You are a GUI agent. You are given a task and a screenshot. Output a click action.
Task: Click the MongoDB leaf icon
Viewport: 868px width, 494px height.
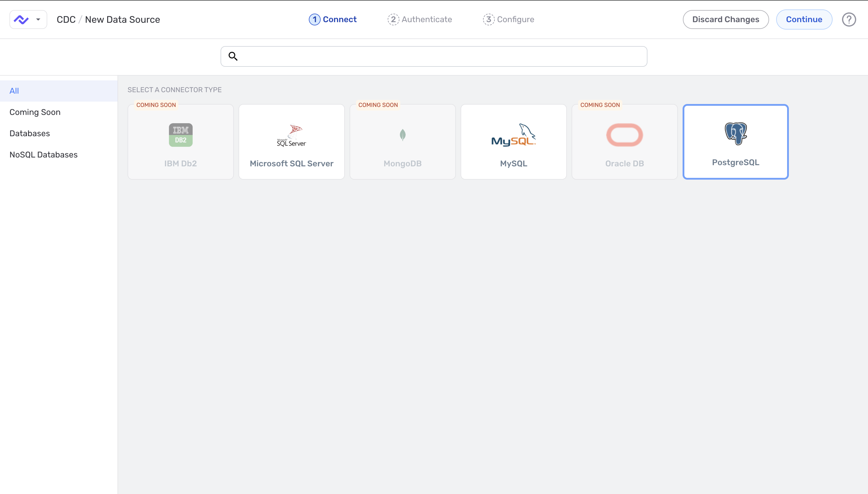coord(403,135)
